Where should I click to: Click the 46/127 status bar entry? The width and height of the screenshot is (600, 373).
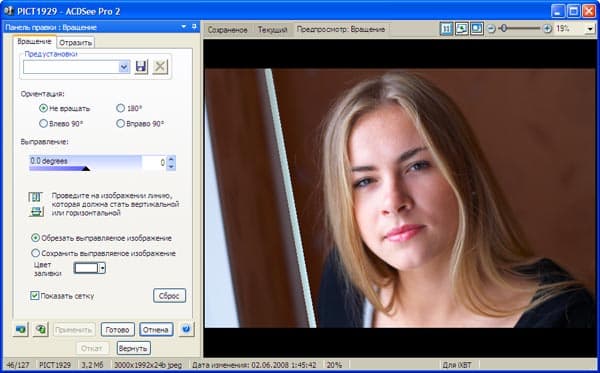tap(18, 365)
